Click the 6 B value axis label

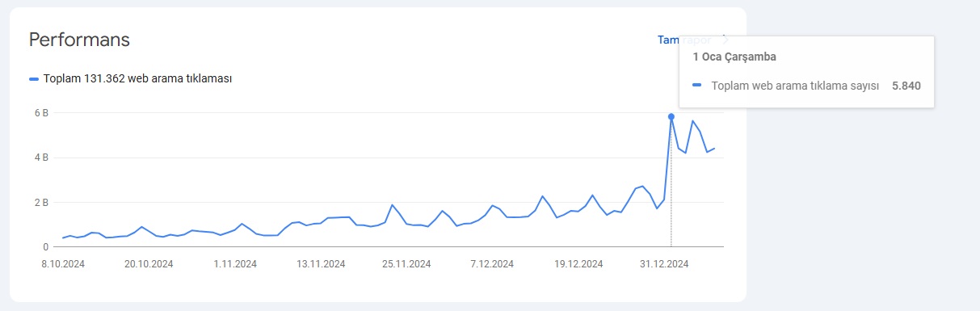[40, 113]
